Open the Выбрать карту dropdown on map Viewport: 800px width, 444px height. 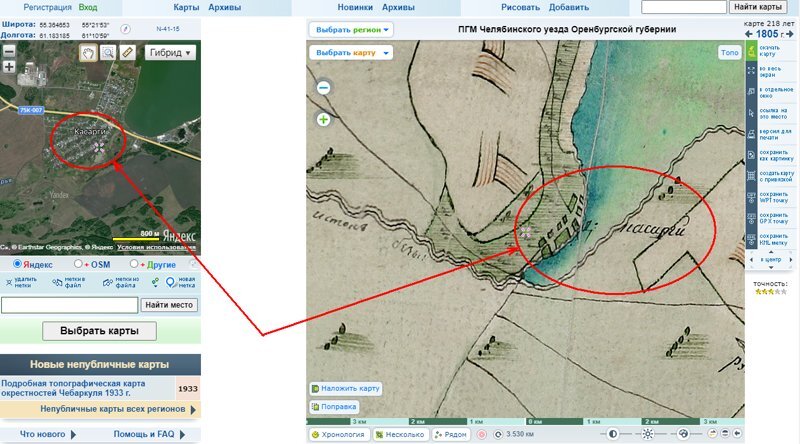(x=351, y=53)
